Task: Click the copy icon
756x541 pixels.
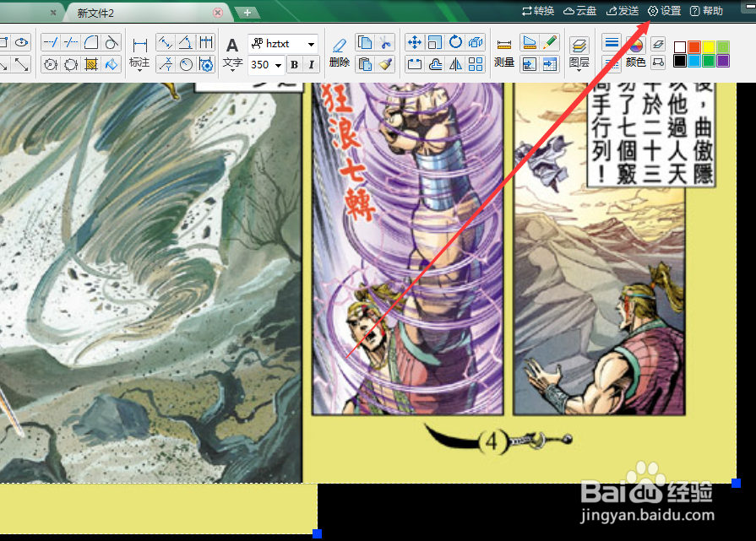Action: (365, 43)
